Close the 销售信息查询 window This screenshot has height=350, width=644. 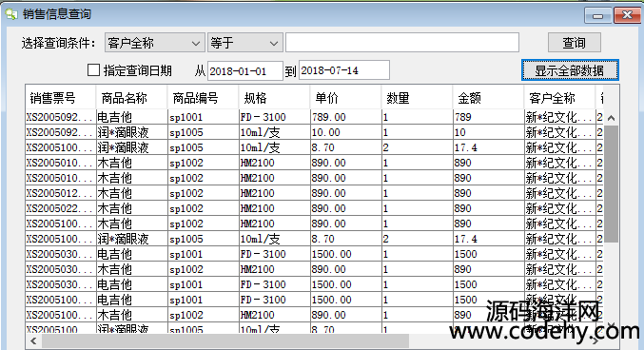click(x=627, y=15)
